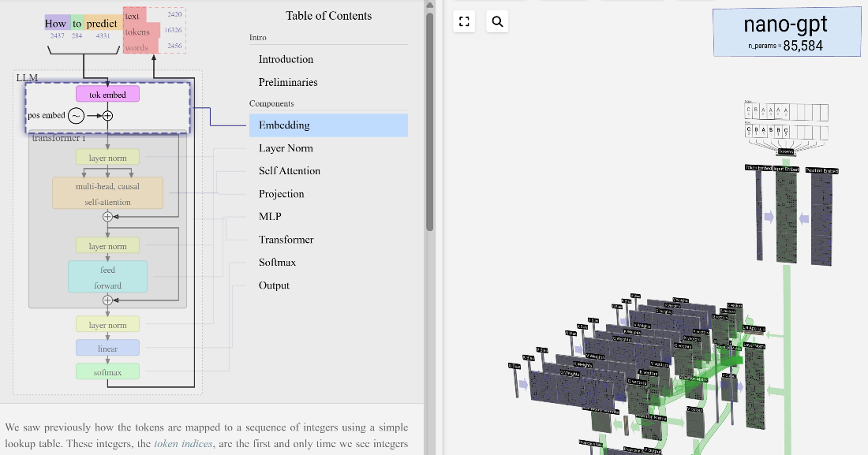Open the Softmax section
868x455 pixels.
click(277, 263)
